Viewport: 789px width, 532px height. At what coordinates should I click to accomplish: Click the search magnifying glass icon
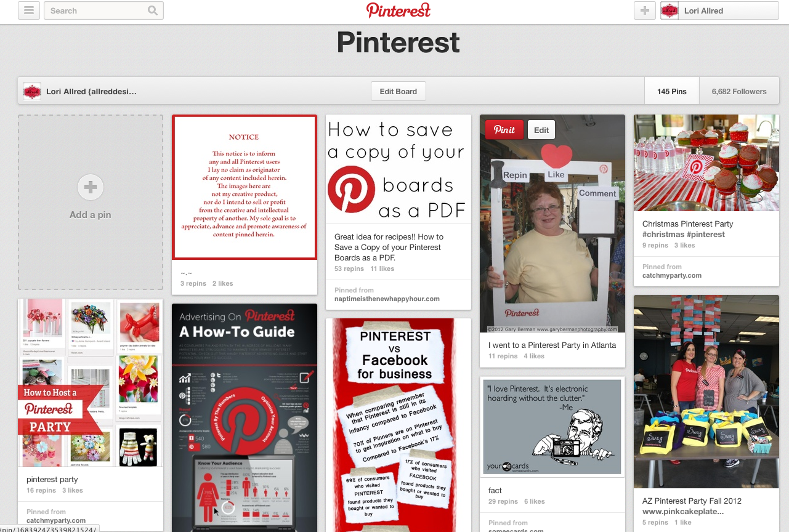(x=152, y=10)
